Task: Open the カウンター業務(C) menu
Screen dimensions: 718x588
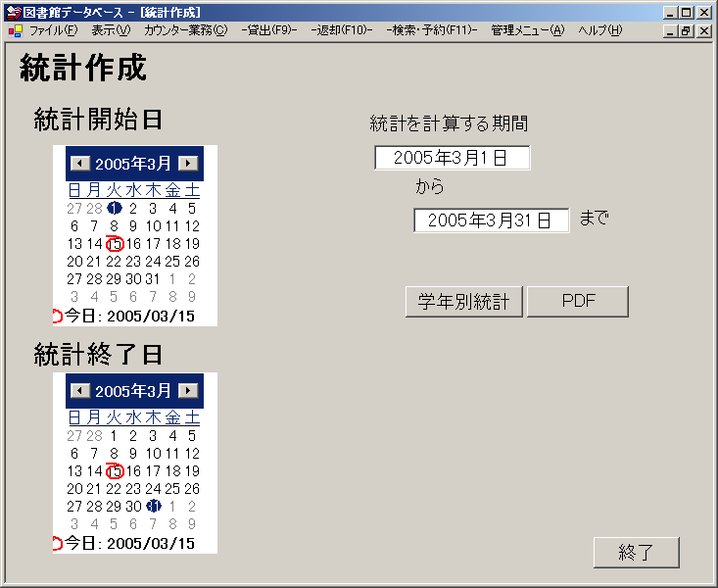Action: 185,30
